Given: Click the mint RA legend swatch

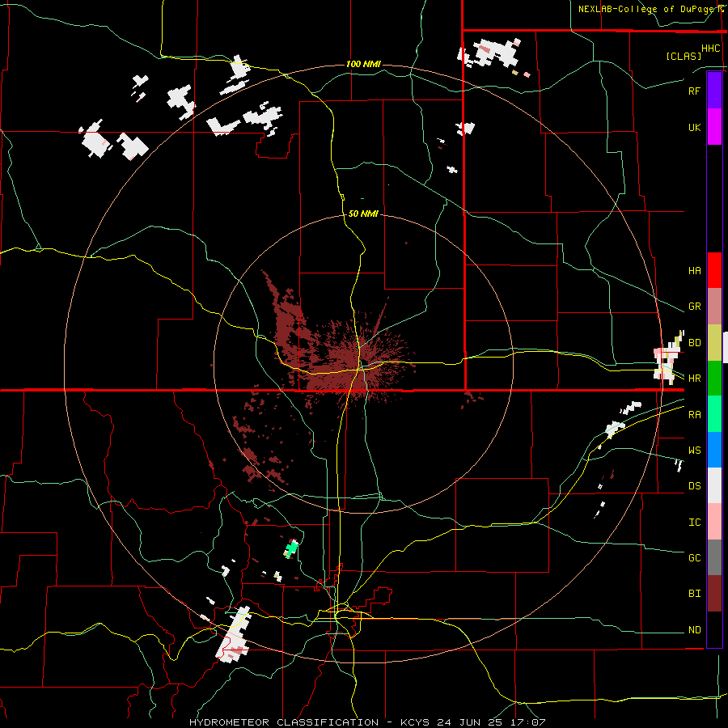Looking at the screenshot, I should [x=714, y=414].
